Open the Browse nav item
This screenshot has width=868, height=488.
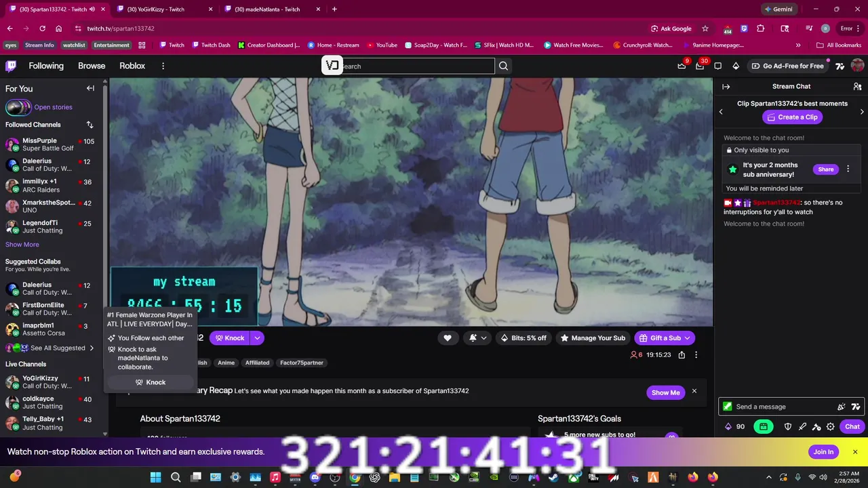[92, 66]
